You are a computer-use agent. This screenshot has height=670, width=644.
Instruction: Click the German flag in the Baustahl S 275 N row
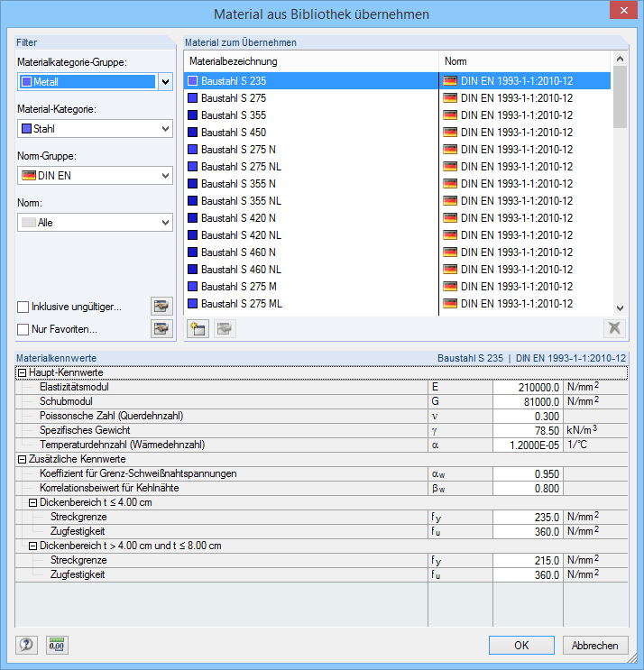(450, 149)
